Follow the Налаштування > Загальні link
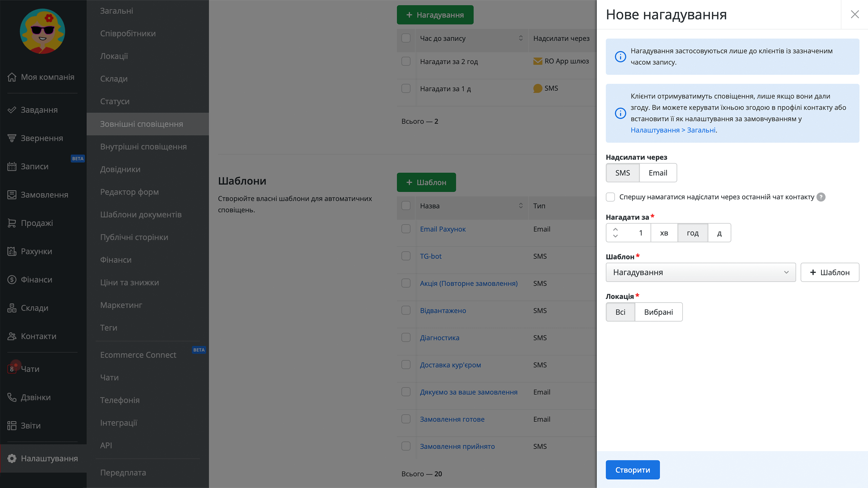Screen dimensions: 868x488 pos(673,130)
